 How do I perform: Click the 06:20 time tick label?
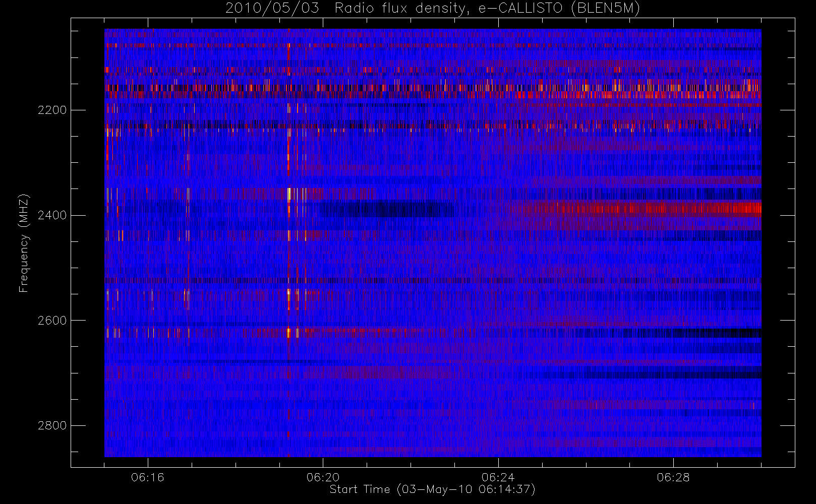tap(323, 477)
